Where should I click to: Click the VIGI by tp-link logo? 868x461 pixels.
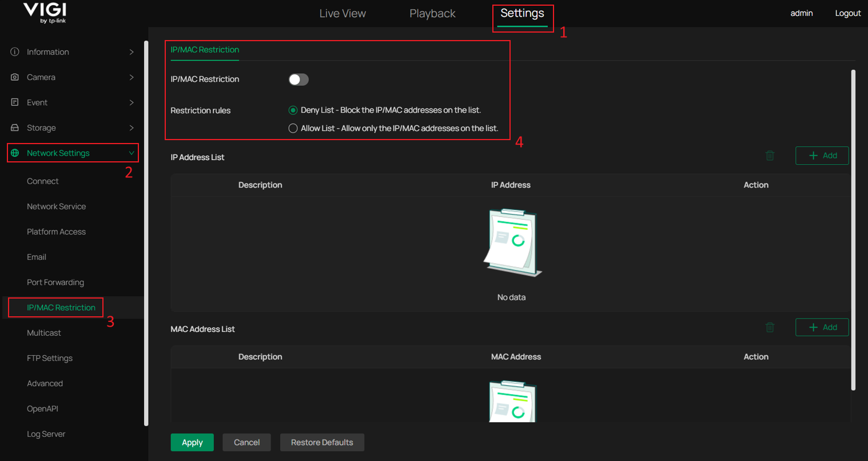tap(45, 13)
